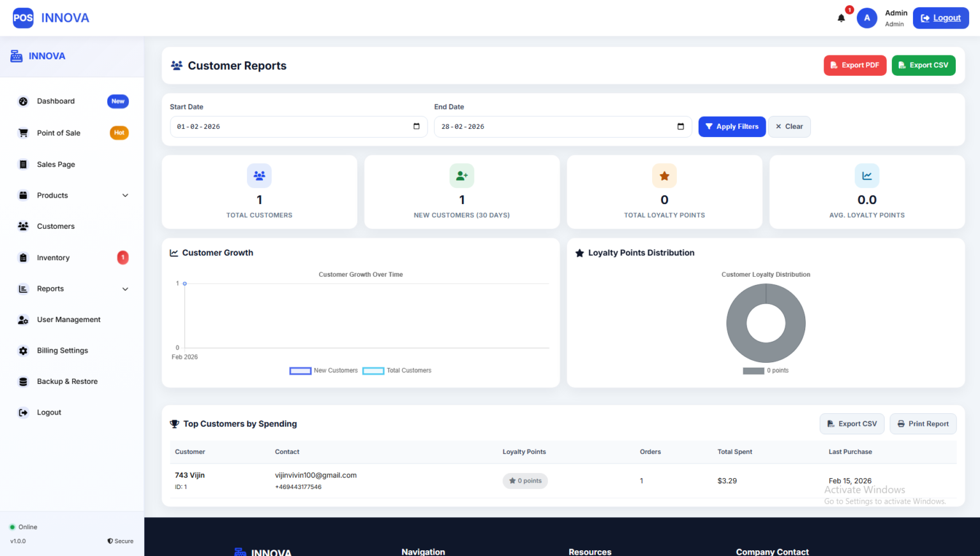Screen dimensions: 980x556
Task: Click customer name 743 Vijin
Action: tap(189, 475)
